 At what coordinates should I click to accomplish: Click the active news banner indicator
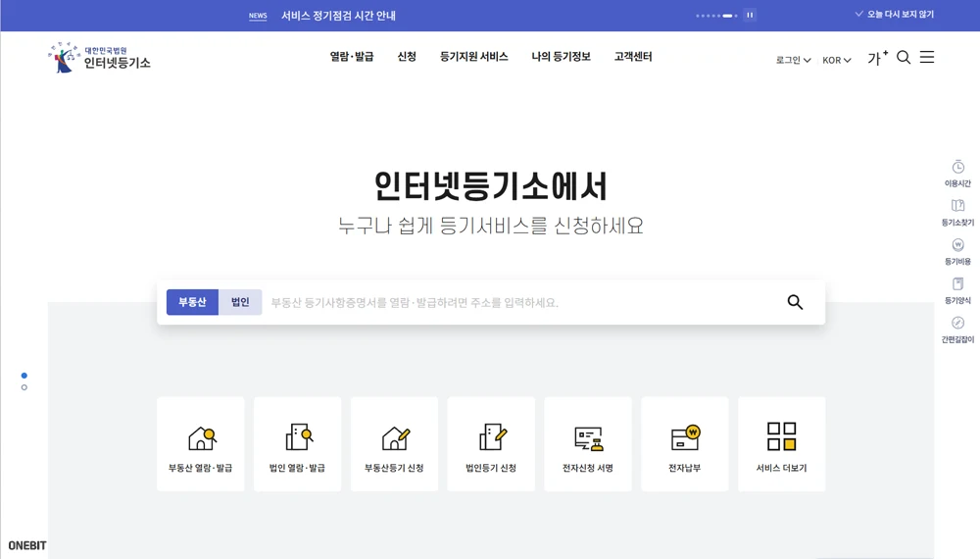[727, 16]
